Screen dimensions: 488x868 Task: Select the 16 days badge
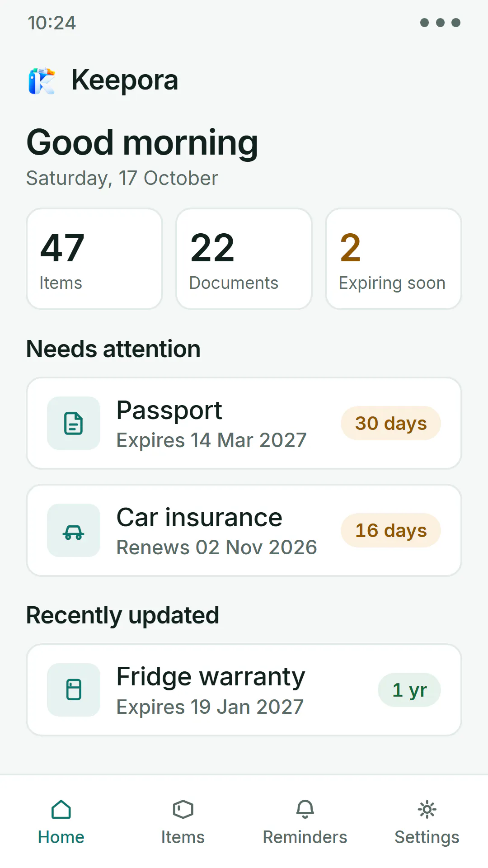click(x=391, y=530)
